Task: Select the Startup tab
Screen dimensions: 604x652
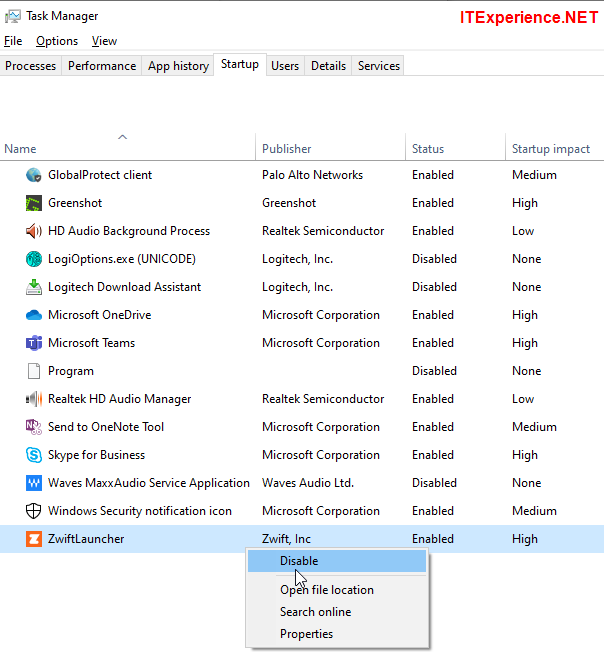Action: point(240,64)
